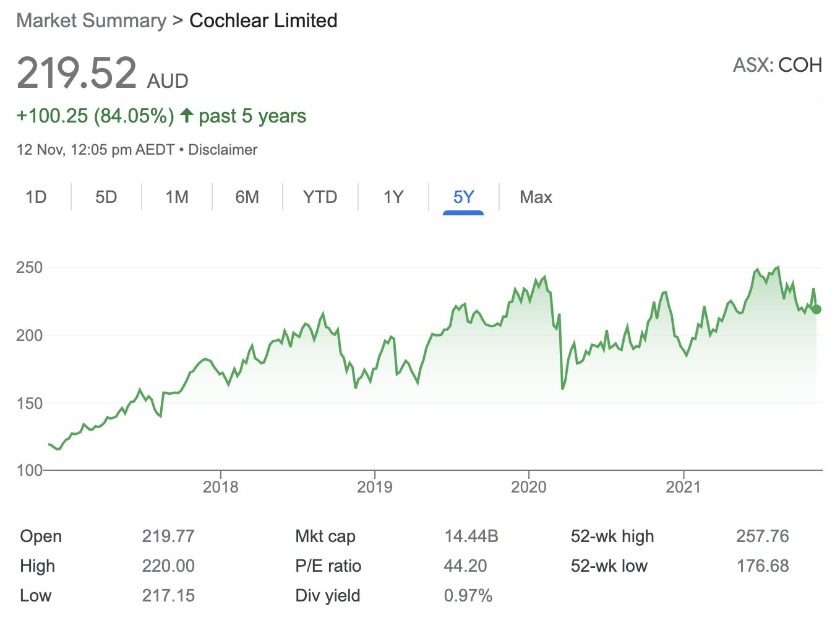Open the Disclaimer link

point(223,150)
